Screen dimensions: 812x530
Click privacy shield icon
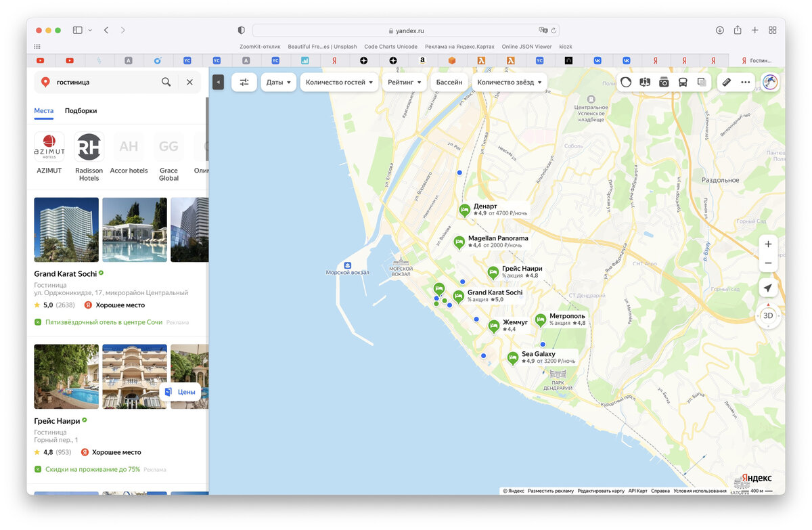tap(242, 30)
